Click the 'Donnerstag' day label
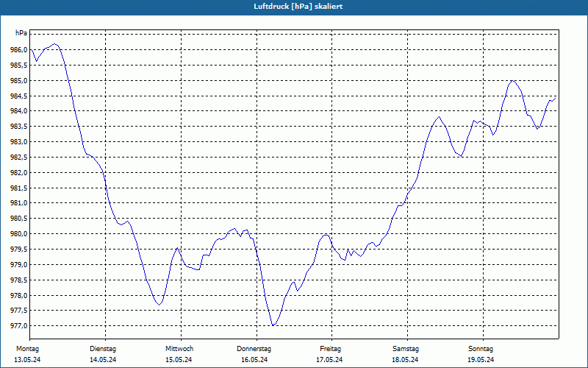588x368 pixels. click(254, 349)
